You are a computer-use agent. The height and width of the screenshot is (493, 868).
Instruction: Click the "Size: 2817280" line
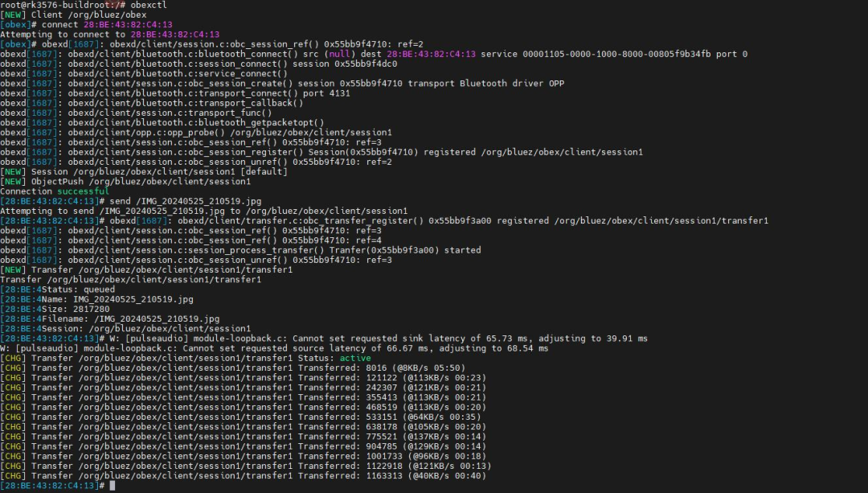point(81,309)
